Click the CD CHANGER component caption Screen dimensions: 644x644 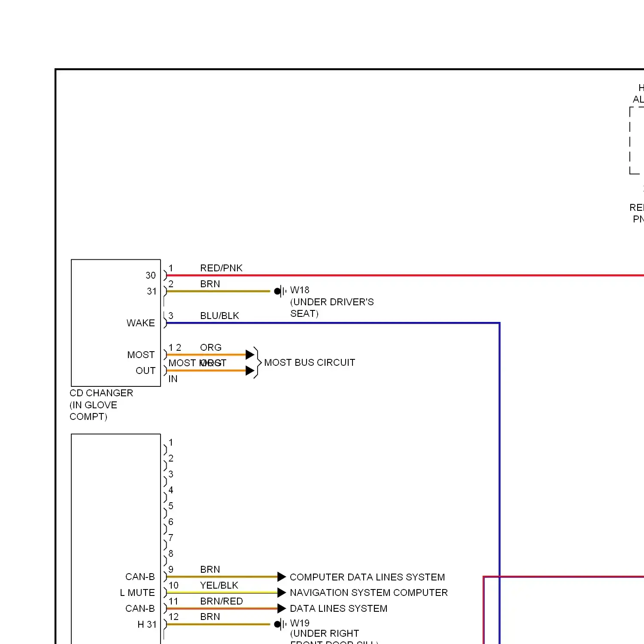point(101,393)
